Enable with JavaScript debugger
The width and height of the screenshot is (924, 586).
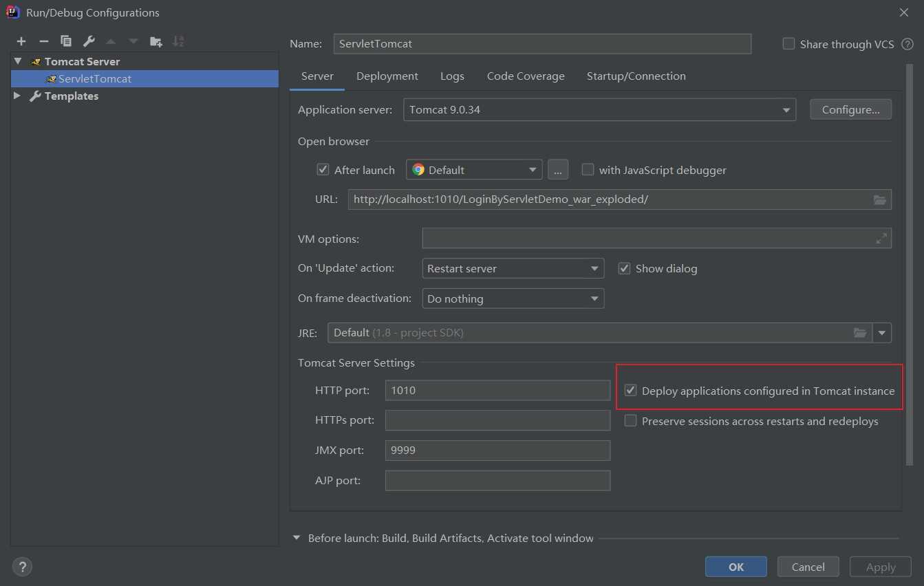click(588, 169)
